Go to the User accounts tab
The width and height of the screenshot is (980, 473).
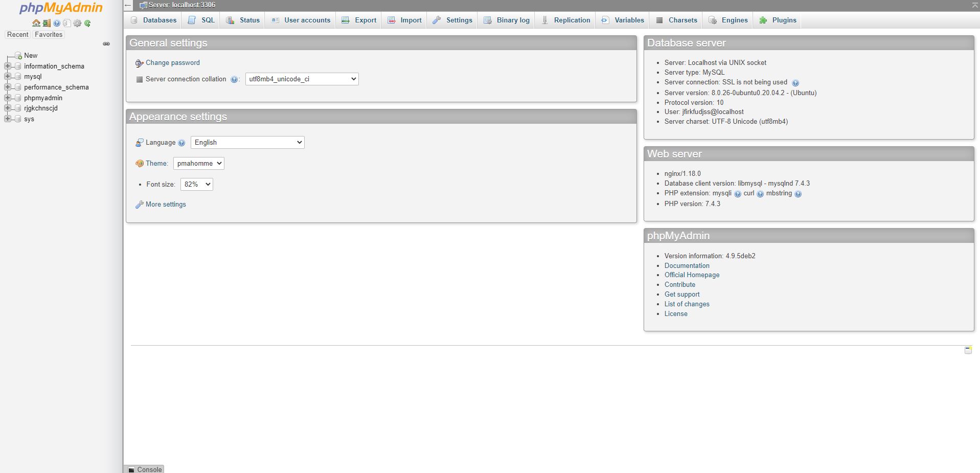301,20
